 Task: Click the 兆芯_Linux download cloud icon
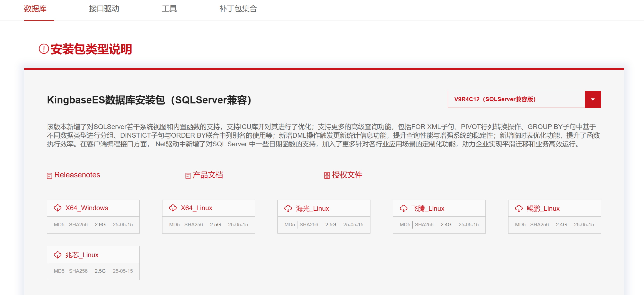pyautogui.click(x=57, y=255)
